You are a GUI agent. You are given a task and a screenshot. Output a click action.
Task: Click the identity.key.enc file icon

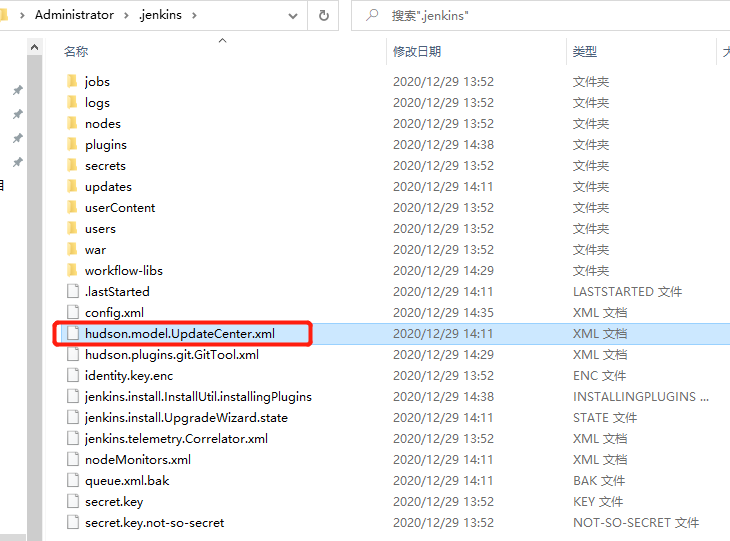click(x=73, y=375)
